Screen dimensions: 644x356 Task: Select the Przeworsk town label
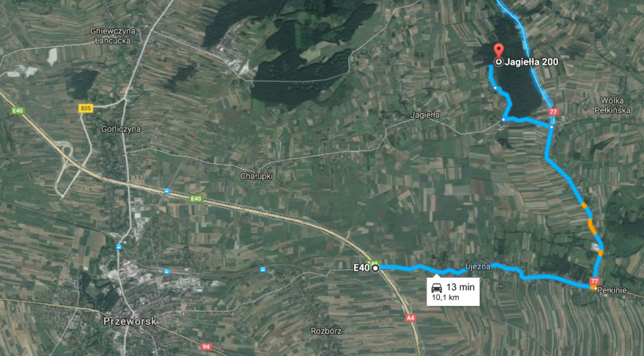(x=130, y=321)
